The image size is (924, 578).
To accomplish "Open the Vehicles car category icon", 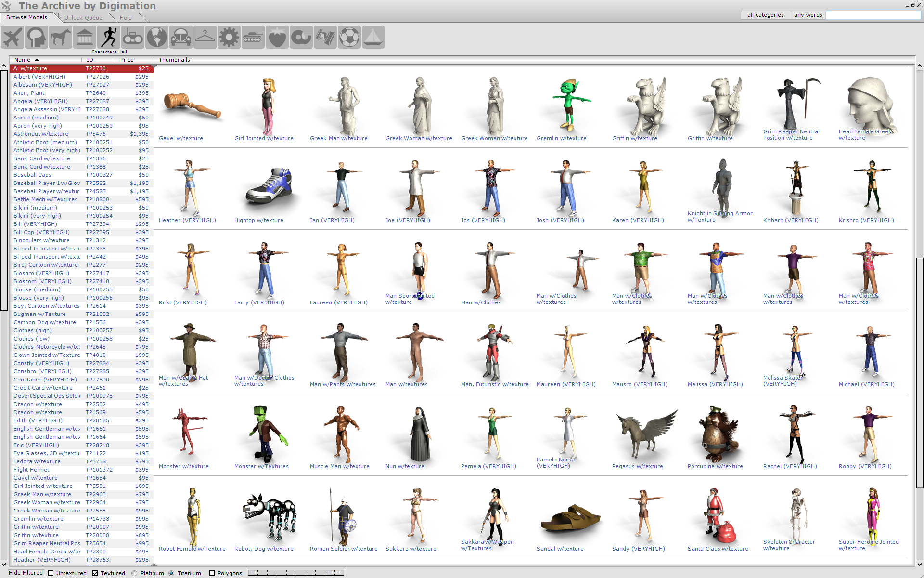I will click(181, 37).
